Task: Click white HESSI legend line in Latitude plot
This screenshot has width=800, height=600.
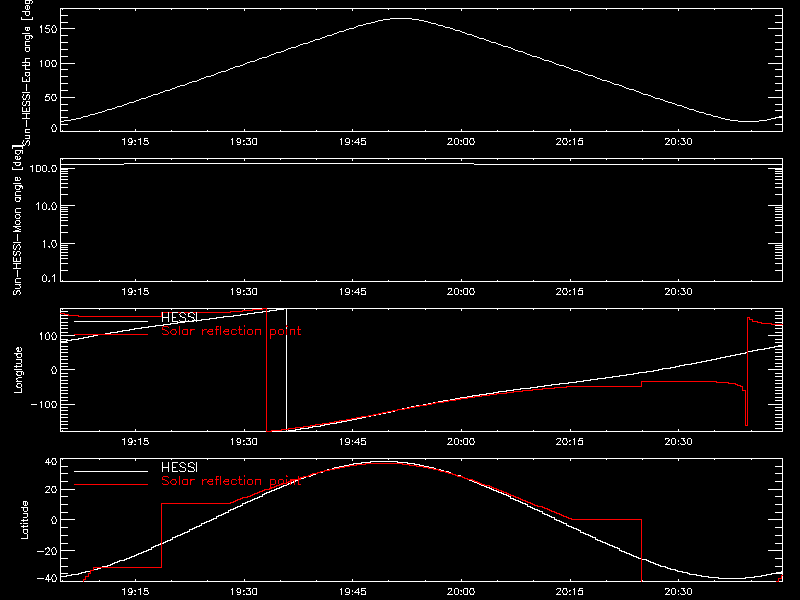Action: [111, 471]
